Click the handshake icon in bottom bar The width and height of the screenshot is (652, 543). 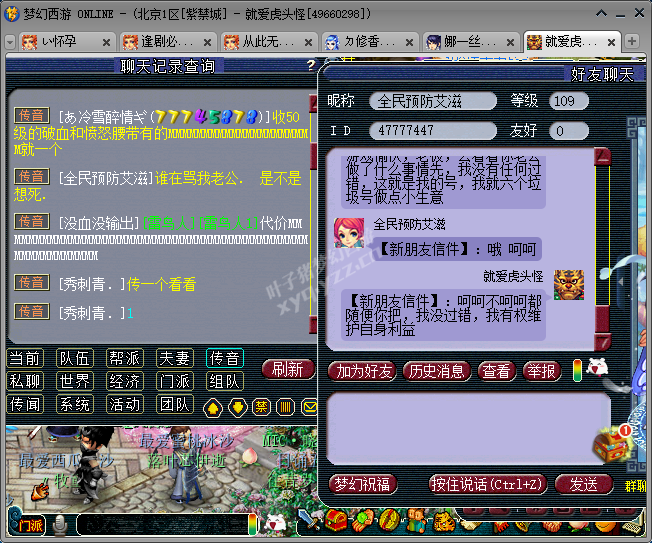pyautogui.click(x=551, y=525)
